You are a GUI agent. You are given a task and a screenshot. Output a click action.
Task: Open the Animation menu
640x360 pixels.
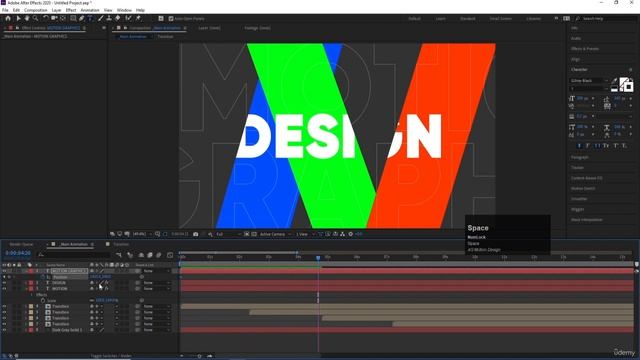pyautogui.click(x=89, y=10)
